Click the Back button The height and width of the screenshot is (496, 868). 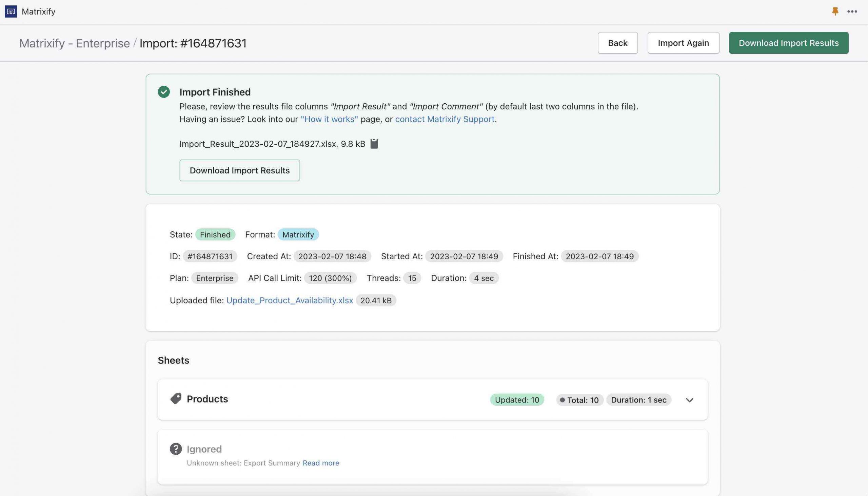(x=617, y=43)
